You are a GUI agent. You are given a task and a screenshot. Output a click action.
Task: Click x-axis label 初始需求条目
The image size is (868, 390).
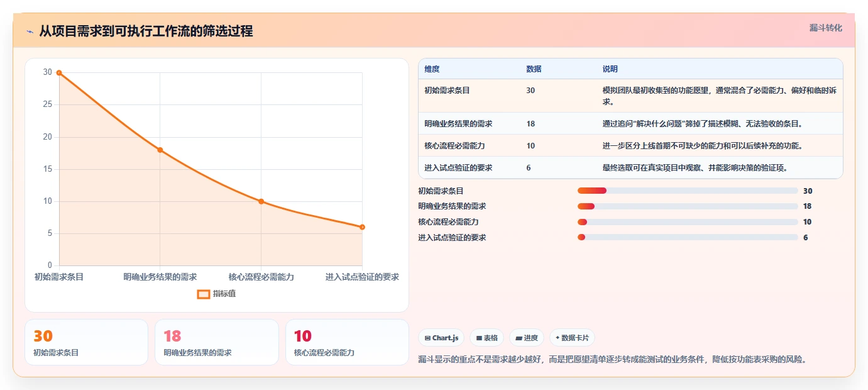[59, 277]
